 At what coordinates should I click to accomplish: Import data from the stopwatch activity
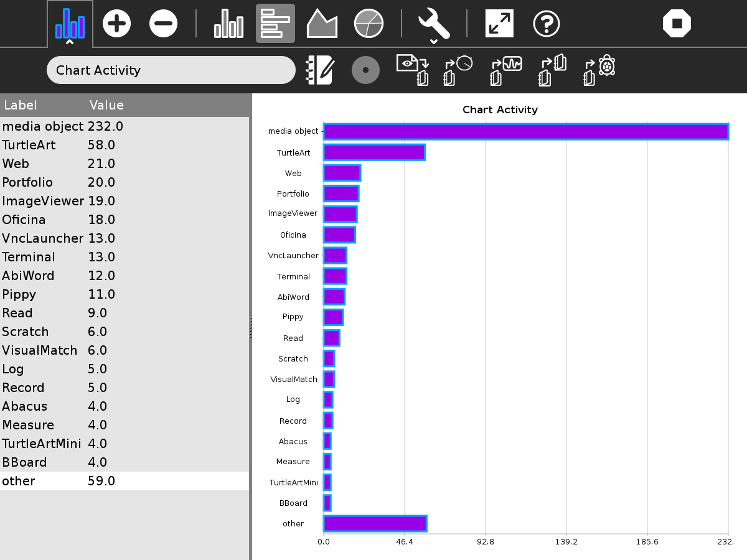[458, 70]
